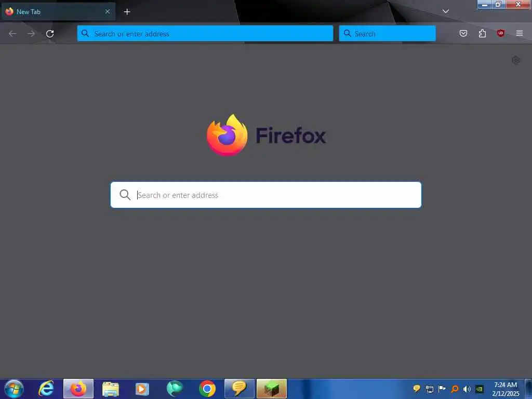Screen dimensions: 532x399
Task: Reload the current page
Action: tap(50, 34)
